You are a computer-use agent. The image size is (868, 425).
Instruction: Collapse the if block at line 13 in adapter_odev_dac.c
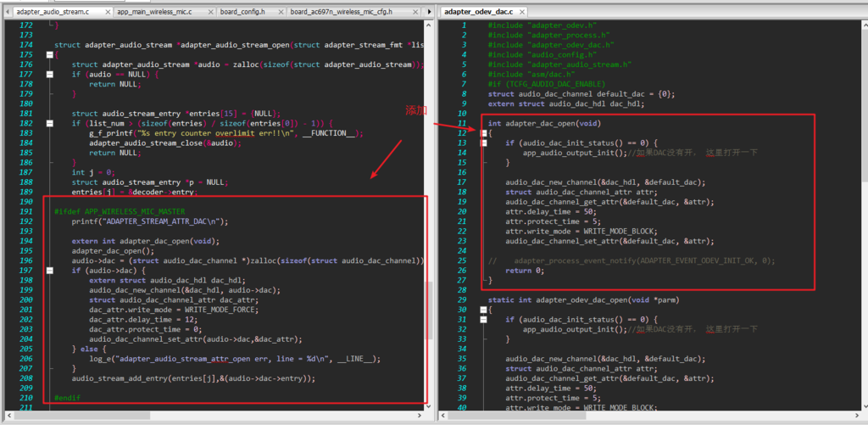[x=484, y=143]
